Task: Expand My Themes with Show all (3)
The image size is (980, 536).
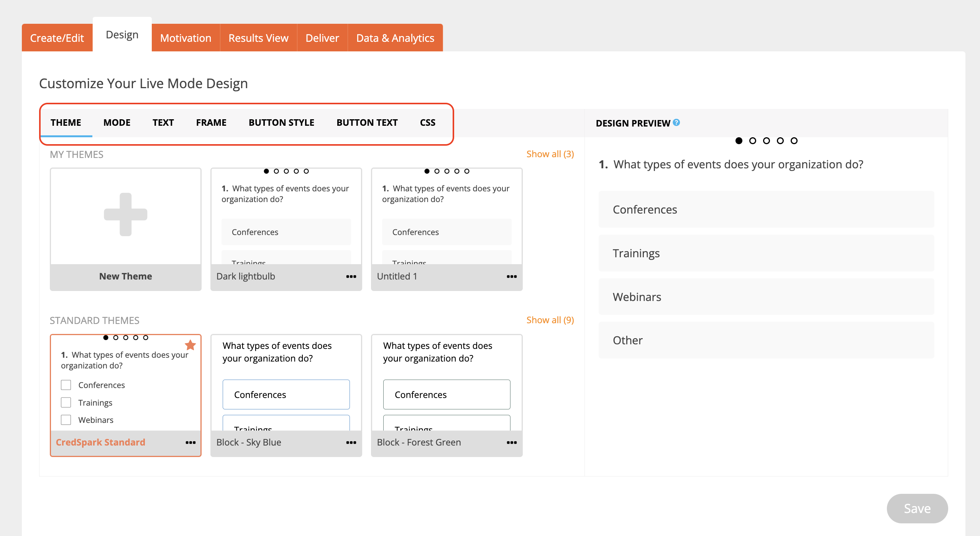Action: click(x=550, y=154)
